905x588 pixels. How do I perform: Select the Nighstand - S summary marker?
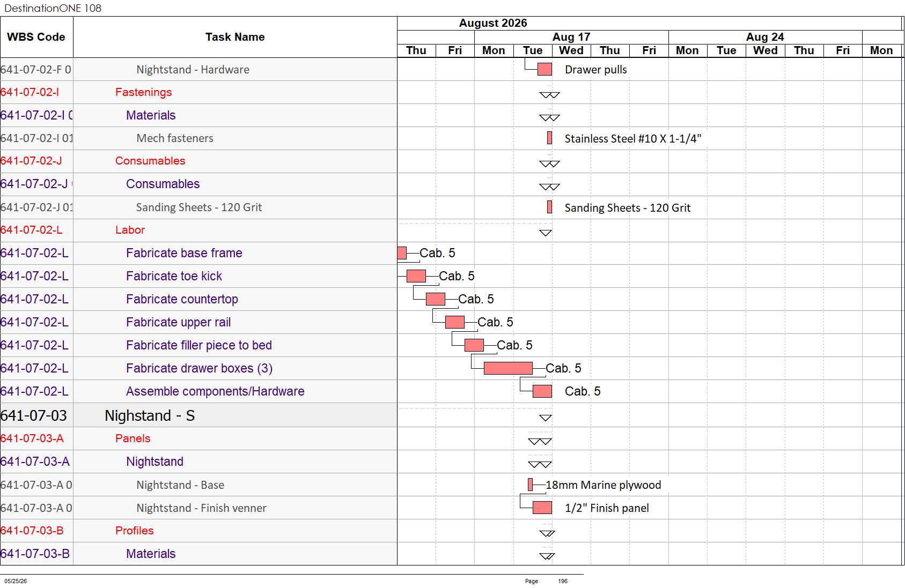click(546, 418)
